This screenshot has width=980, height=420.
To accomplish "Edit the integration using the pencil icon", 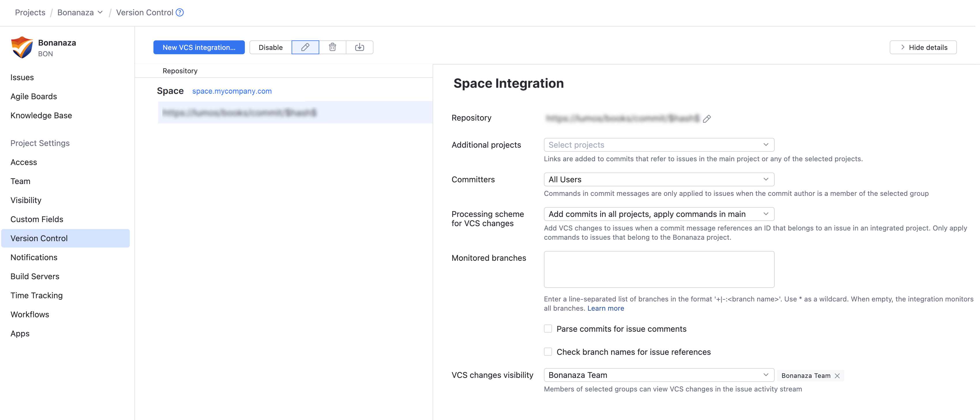I will pos(305,47).
